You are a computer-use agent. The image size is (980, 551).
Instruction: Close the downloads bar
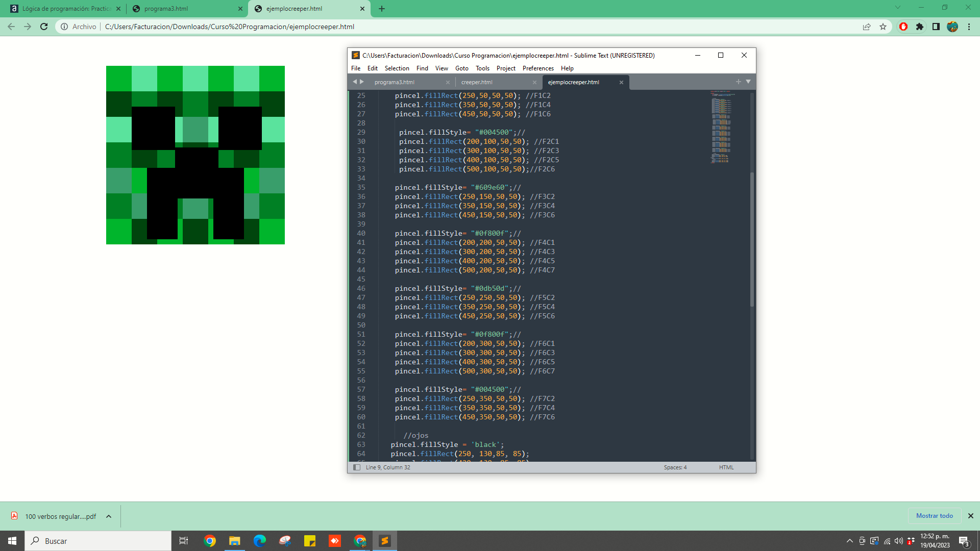click(x=971, y=516)
